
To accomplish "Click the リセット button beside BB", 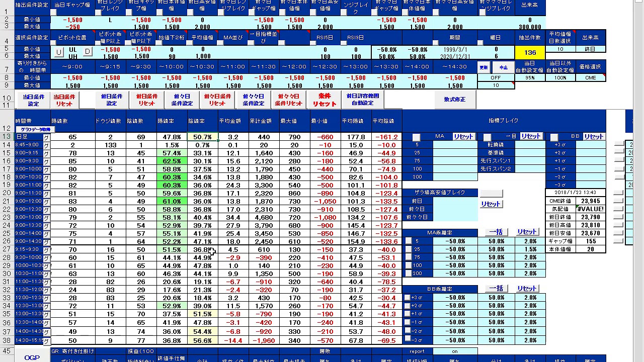I will [x=594, y=137].
